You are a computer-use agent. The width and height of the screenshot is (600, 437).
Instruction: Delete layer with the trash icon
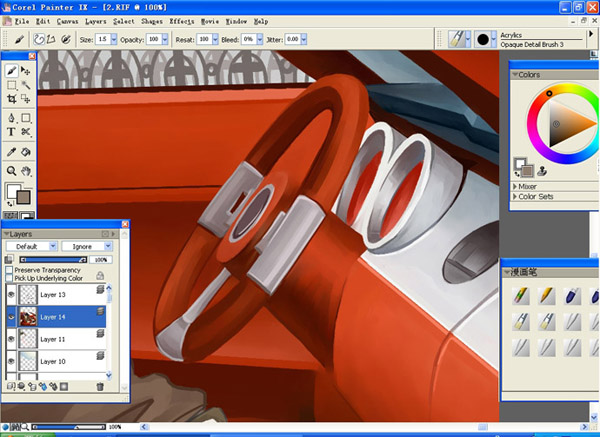[100, 386]
